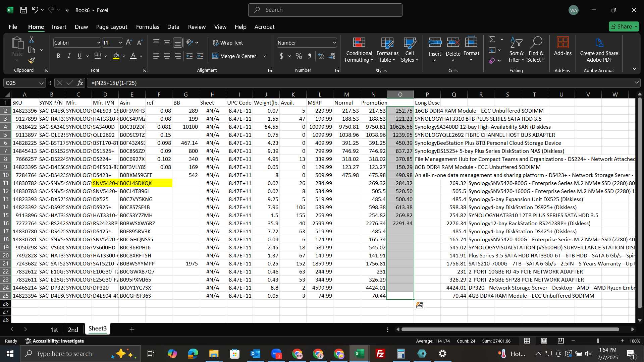Click the Fill down icon in Editing
The width and height of the screenshot is (644, 362).
[x=492, y=50]
